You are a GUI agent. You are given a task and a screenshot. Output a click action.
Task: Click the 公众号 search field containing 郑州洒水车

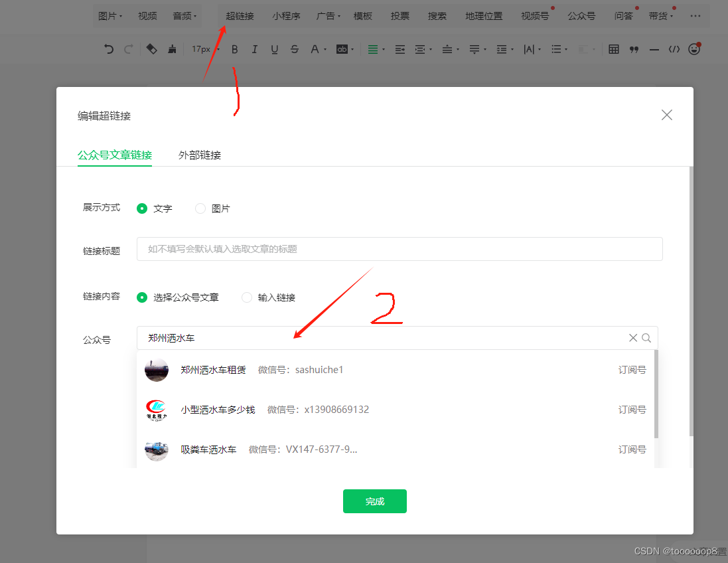pos(397,338)
